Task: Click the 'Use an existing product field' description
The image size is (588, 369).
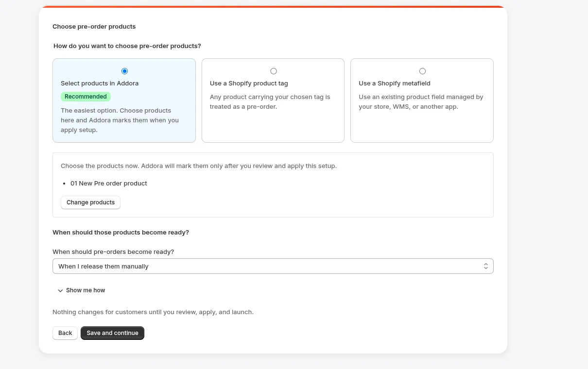Action: (421, 101)
